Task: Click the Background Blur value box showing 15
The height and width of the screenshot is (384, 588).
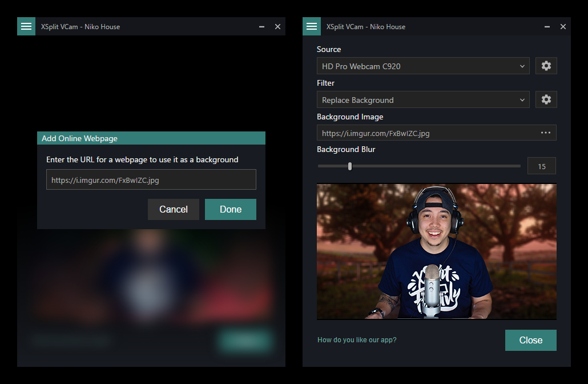Action: [541, 166]
